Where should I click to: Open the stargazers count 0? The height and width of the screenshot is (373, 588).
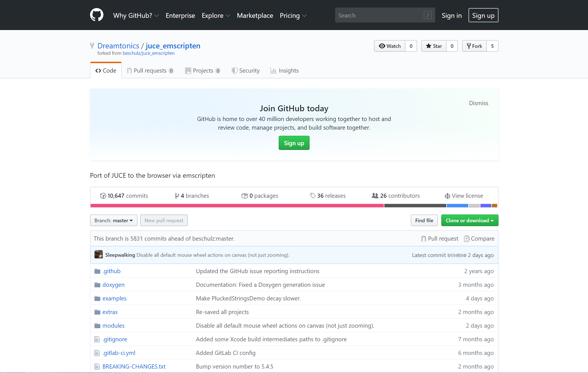[x=452, y=46]
